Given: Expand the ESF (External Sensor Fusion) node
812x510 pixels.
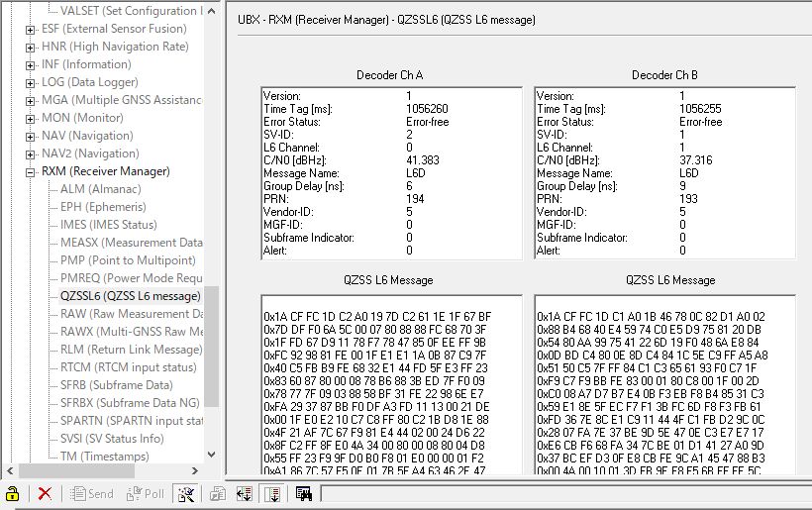Looking at the screenshot, I should click(x=30, y=29).
